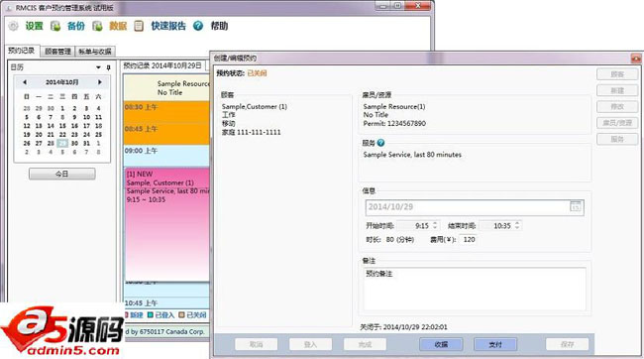
Task: Click the 08:30 上午 time slot
Action: (166, 112)
